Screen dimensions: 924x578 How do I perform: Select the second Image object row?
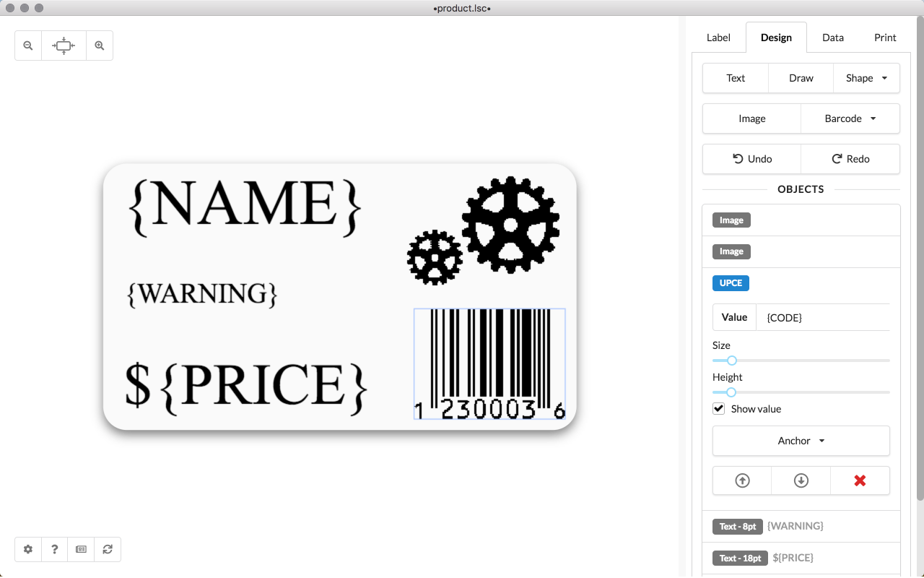(x=801, y=252)
